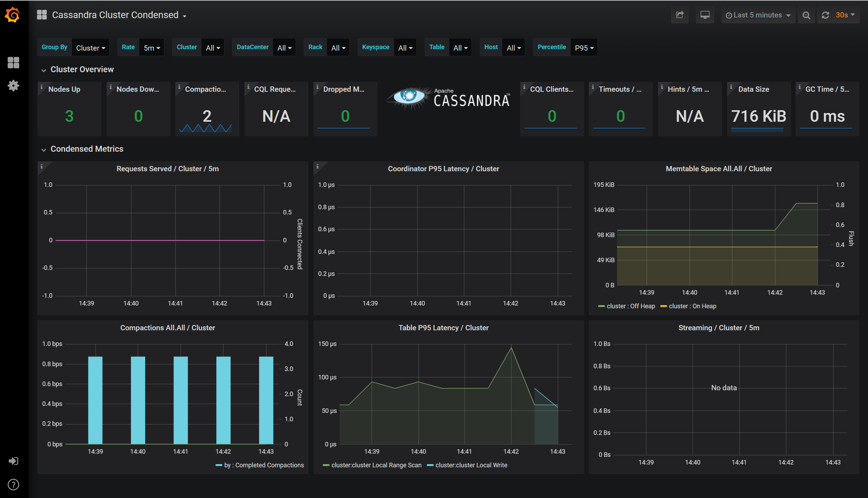Select the DataCenter All filter
868x498 pixels.
click(x=284, y=47)
